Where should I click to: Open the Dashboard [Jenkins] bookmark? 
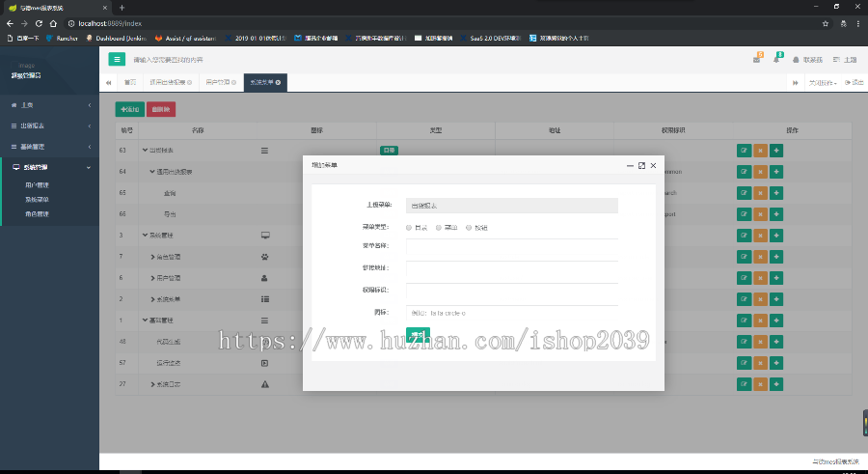[x=117, y=39]
